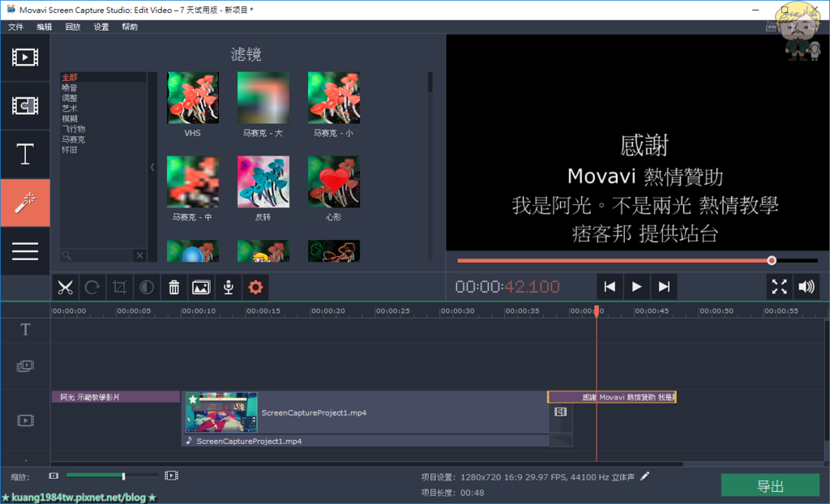Select the 艺术 filter category
Screen dimensions: 830x504
pyautogui.click(x=103, y=109)
